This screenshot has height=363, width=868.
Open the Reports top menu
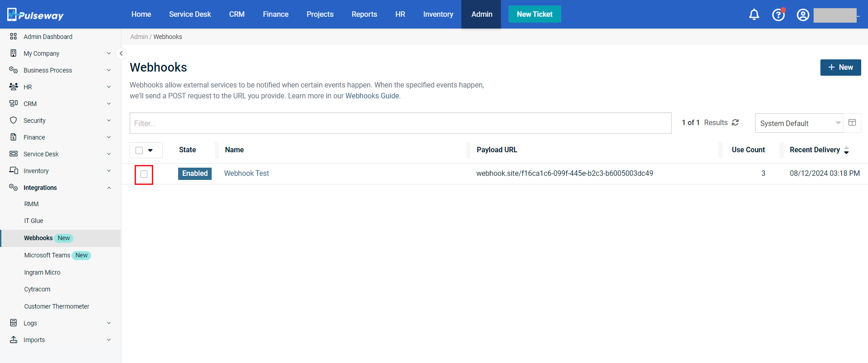coord(364,14)
